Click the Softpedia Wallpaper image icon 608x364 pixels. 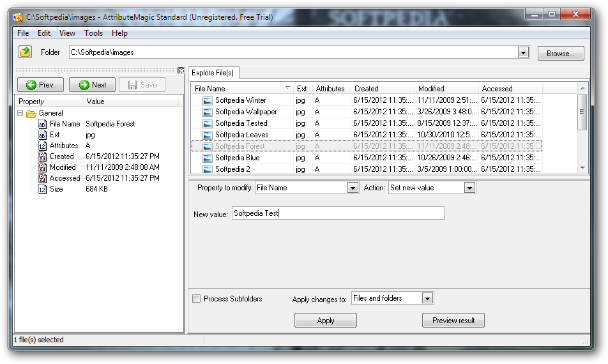[x=208, y=112]
